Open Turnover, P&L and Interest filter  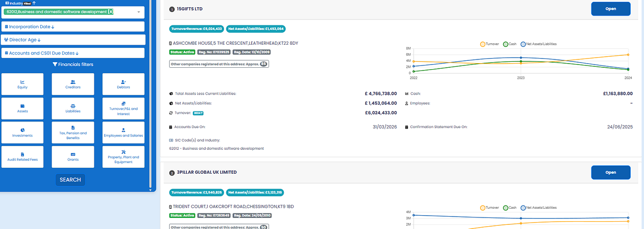click(x=123, y=108)
